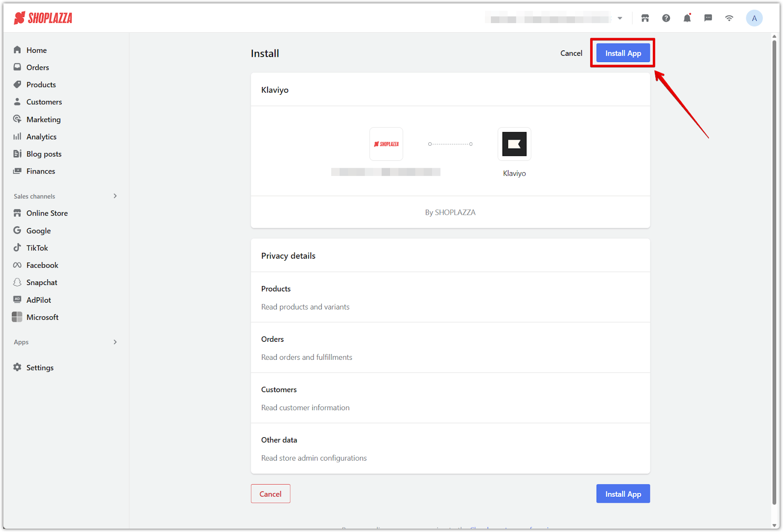Click the Facebook Meta icon
Image resolution: width=783 pixels, height=532 pixels.
(18, 265)
